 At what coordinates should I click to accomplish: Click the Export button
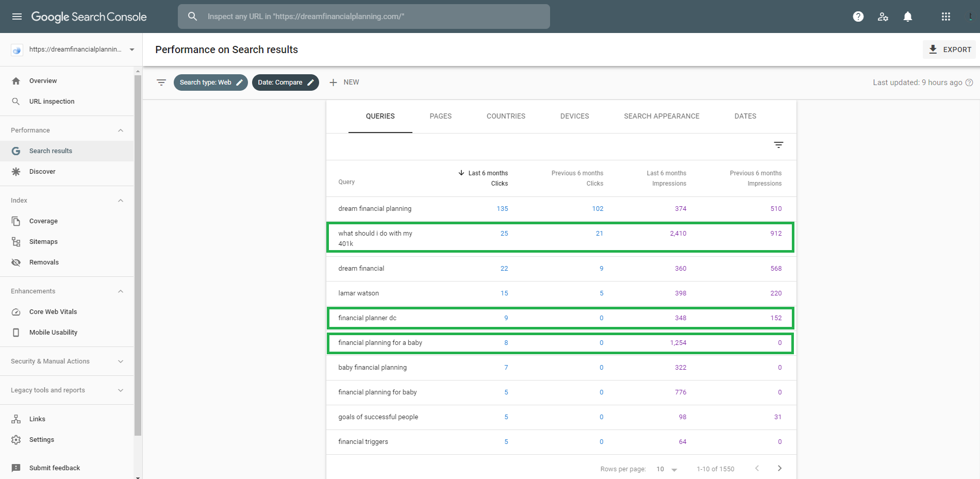pos(949,49)
